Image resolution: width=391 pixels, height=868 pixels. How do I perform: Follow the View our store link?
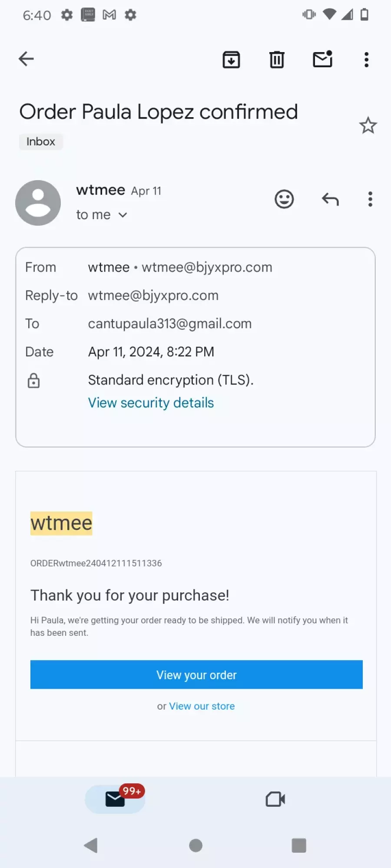(202, 706)
